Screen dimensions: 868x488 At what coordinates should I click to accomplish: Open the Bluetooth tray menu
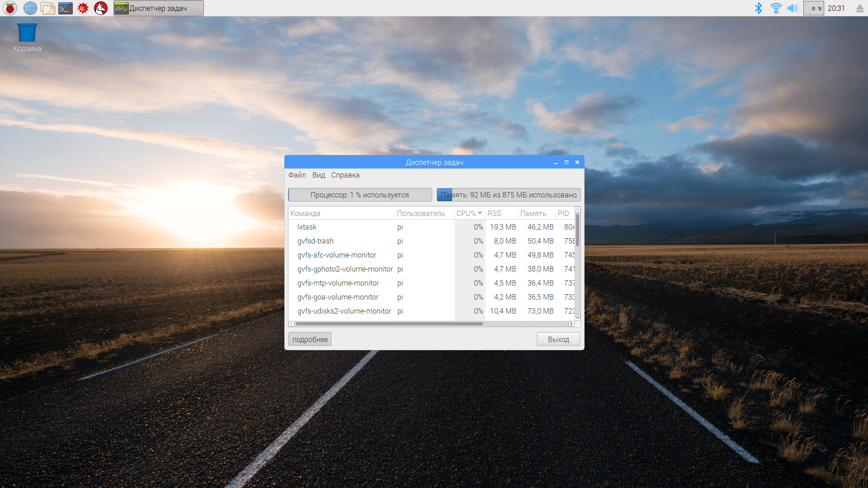(x=759, y=8)
